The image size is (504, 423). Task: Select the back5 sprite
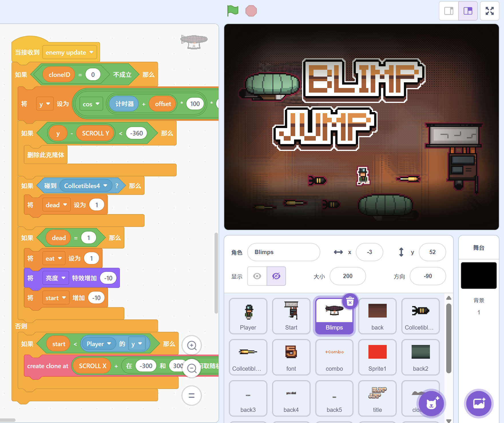pos(334,398)
